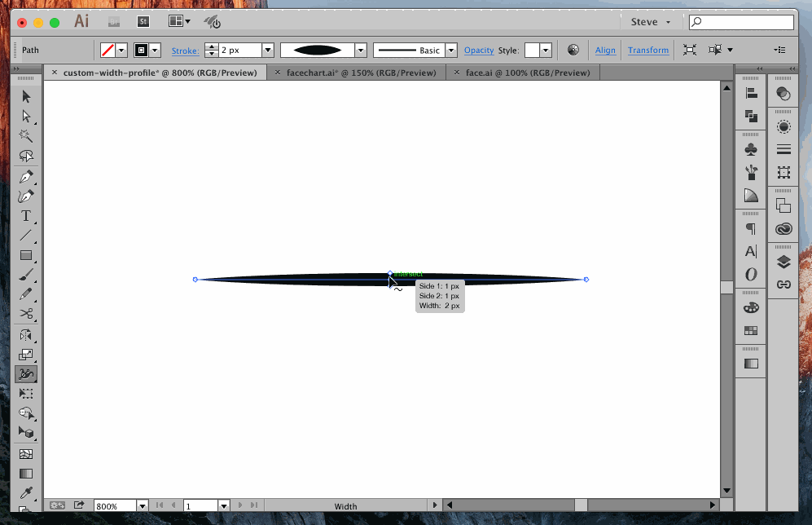Select the Shape Builder tool
This screenshot has height=525, width=812.
[x=26, y=413]
